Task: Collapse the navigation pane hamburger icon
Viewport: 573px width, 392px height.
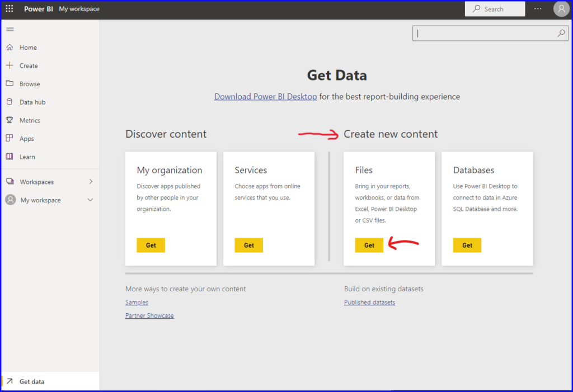Action: [x=10, y=29]
